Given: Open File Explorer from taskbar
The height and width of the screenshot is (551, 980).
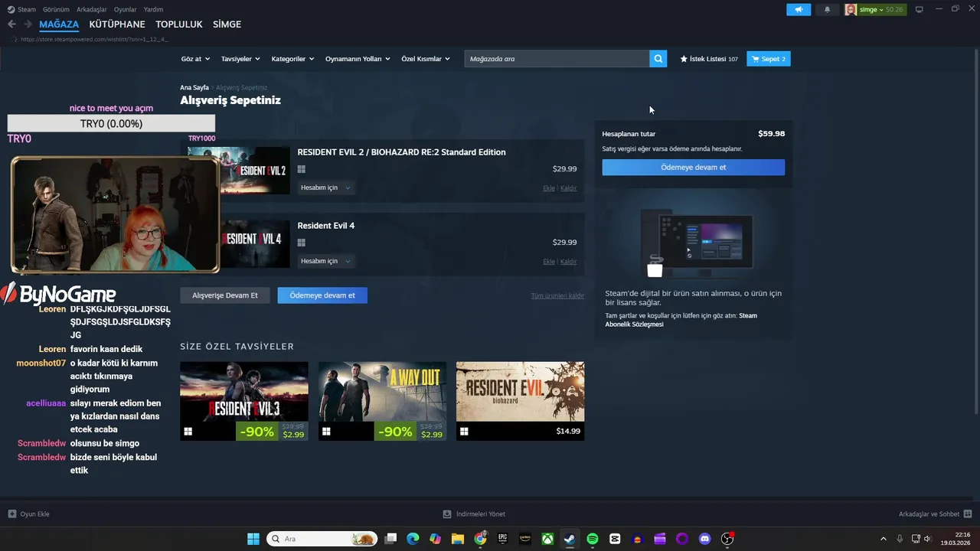Looking at the screenshot, I should [x=458, y=539].
